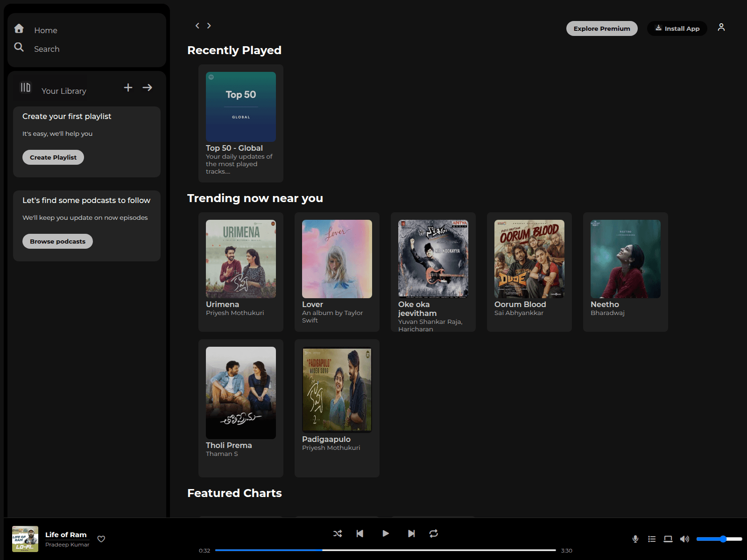Click Browse podcasts button
The height and width of the screenshot is (560, 747).
coord(57,241)
